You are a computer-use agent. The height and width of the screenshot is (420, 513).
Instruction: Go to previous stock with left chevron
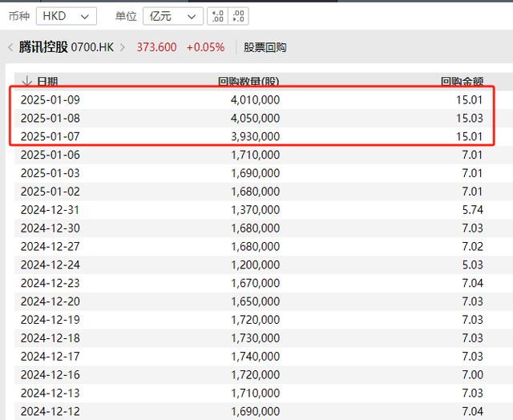pos(10,47)
